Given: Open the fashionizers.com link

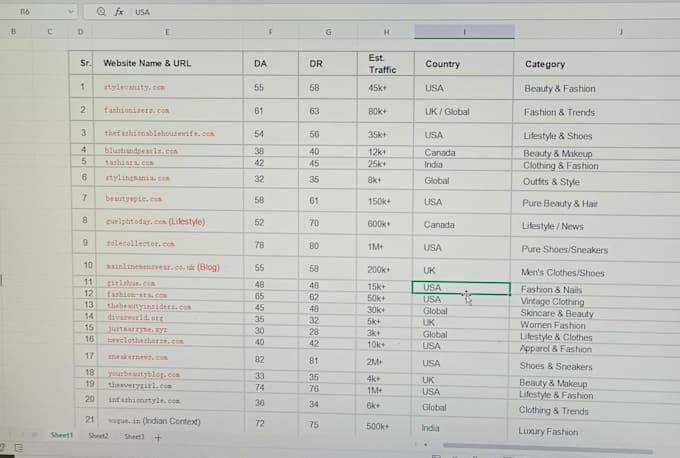Looking at the screenshot, I should point(137,110).
